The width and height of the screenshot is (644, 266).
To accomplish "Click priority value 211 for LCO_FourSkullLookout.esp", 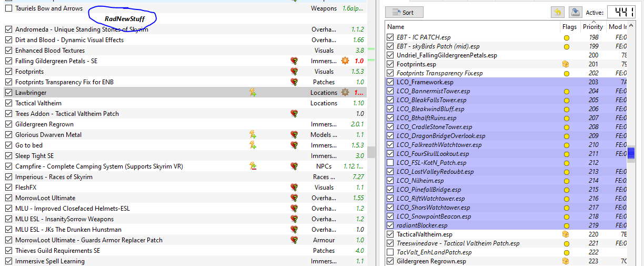I will [593, 154].
